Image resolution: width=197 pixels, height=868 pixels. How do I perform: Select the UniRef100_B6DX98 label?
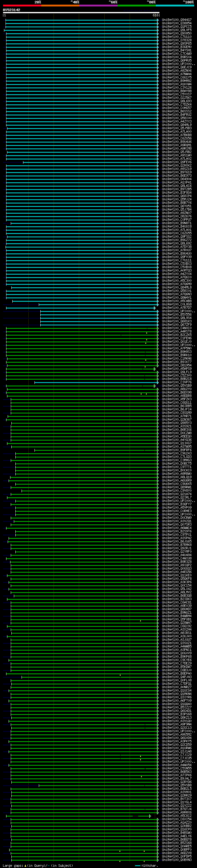(x=177, y=393)
